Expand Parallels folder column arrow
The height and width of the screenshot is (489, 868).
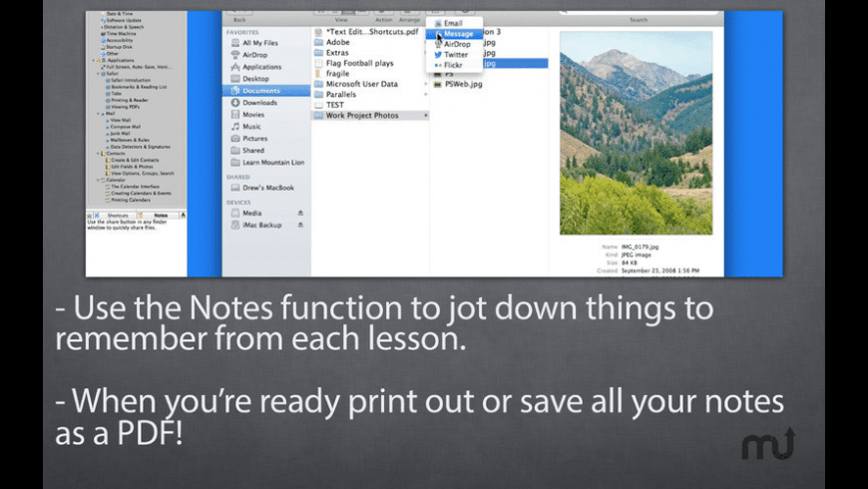click(426, 95)
